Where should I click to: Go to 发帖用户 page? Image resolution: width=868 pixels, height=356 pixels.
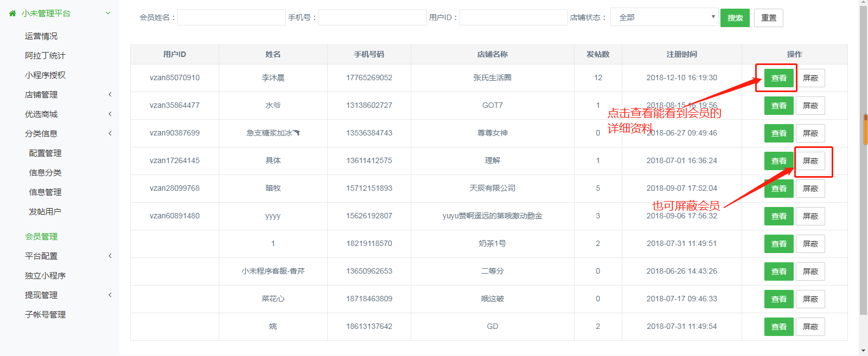(x=45, y=211)
